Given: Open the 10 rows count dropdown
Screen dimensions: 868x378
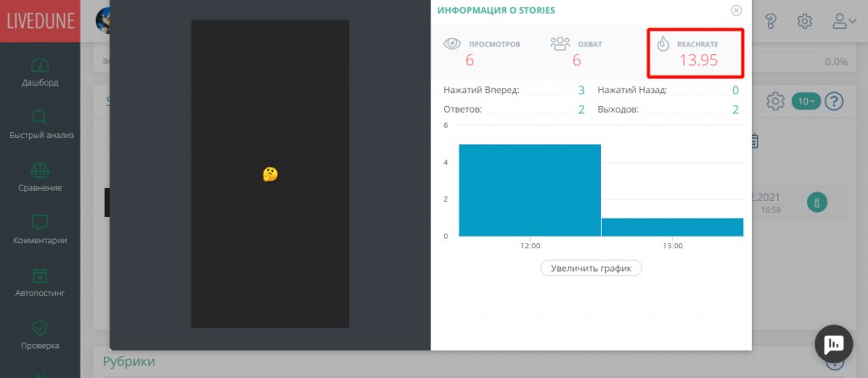Looking at the screenshot, I should pyautogui.click(x=805, y=102).
